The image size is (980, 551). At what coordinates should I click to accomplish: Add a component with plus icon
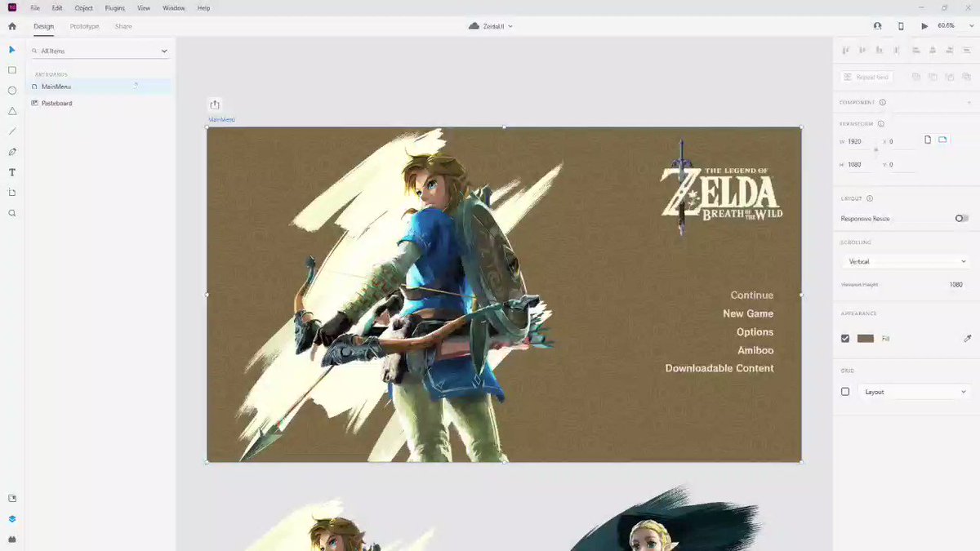point(969,102)
